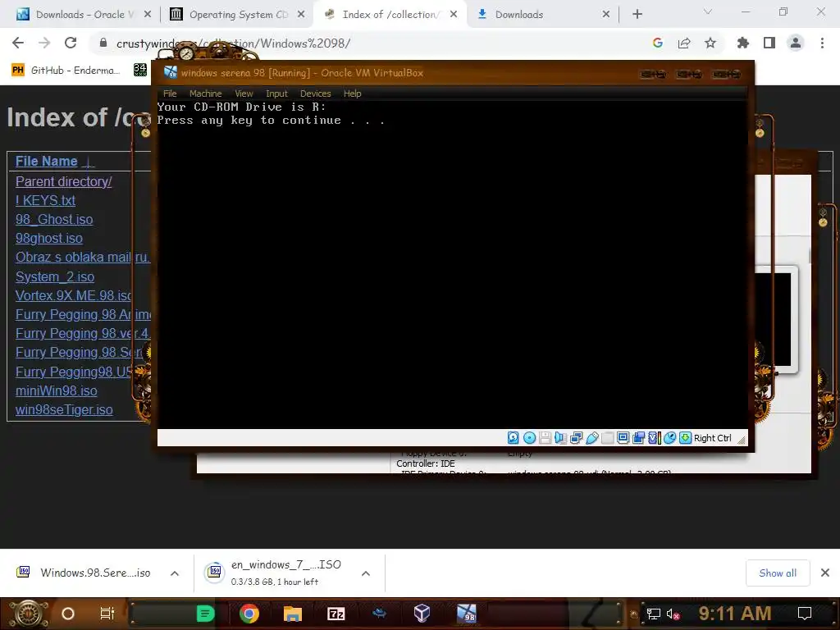The height and width of the screenshot is (630, 840).
Task: Open the Windows 98 VM taskbar icon
Action: point(466,614)
